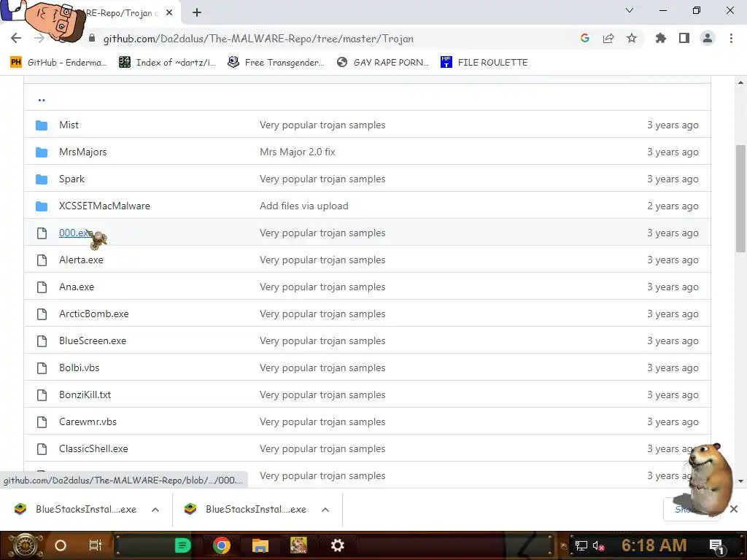Open the Bolbi.vbs file

pyautogui.click(x=79, y=367)
